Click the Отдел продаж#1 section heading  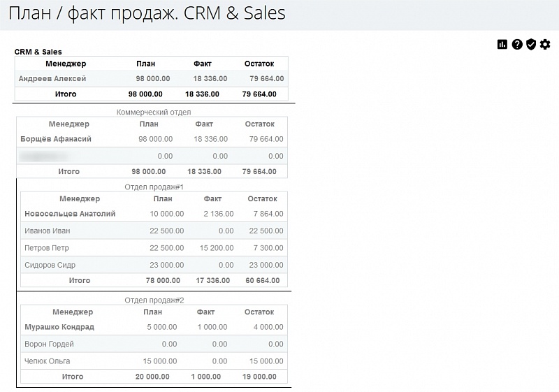pos(154,187)
